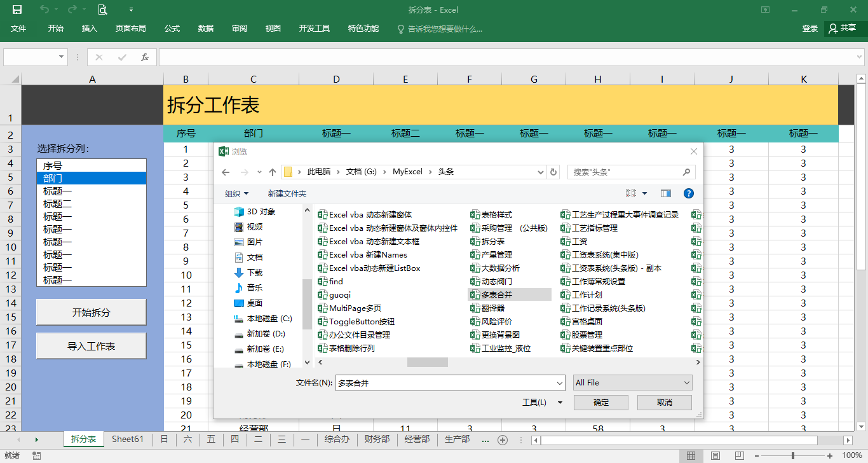Expand the All File type dropdown
This screenshot has width=868, height=463.
coord(632,382)
